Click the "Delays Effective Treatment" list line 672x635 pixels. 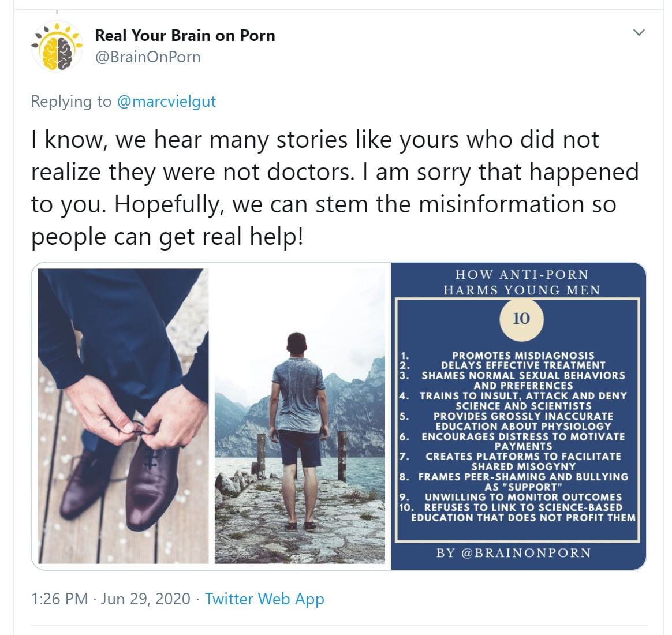click(x=522, y=365)
